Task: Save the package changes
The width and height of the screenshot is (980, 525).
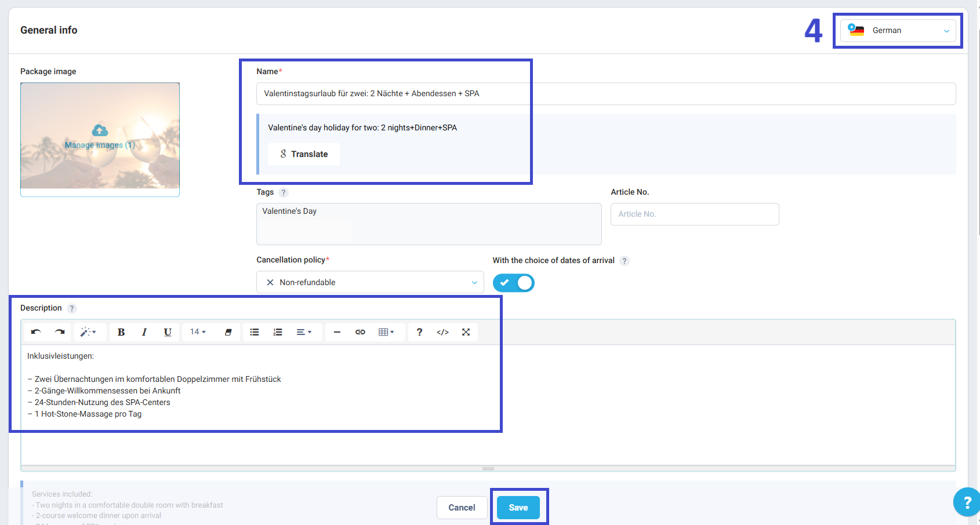Action: (518, 508)
